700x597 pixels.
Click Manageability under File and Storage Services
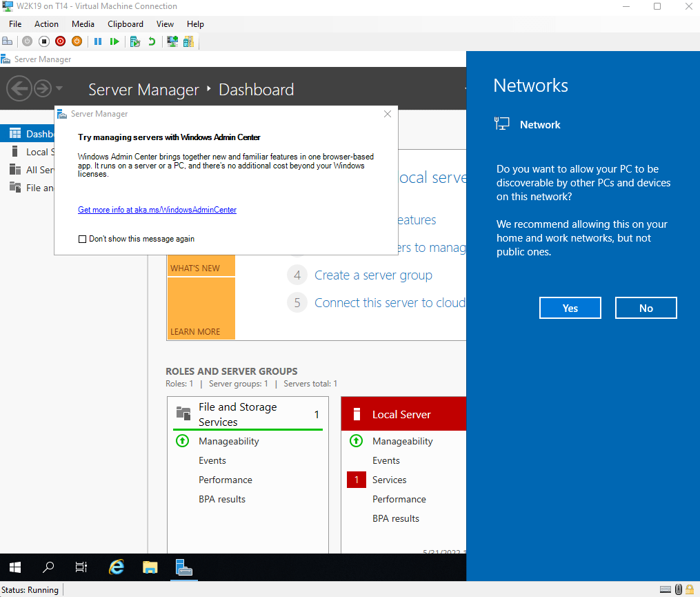[228, 441]
